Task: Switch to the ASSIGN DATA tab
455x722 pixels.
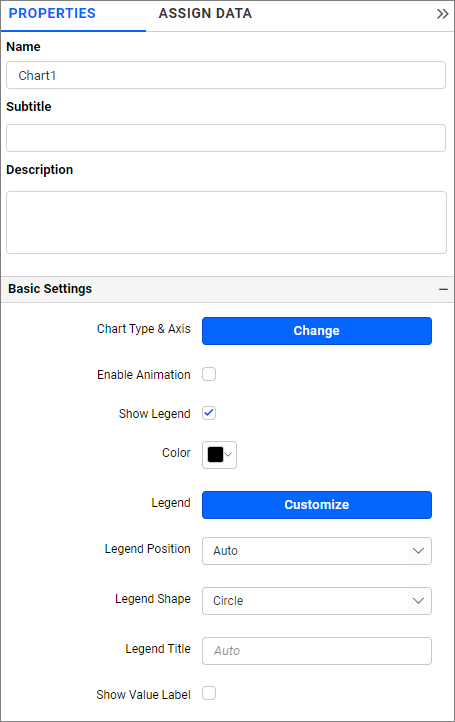Action: (x=205, y=14)
